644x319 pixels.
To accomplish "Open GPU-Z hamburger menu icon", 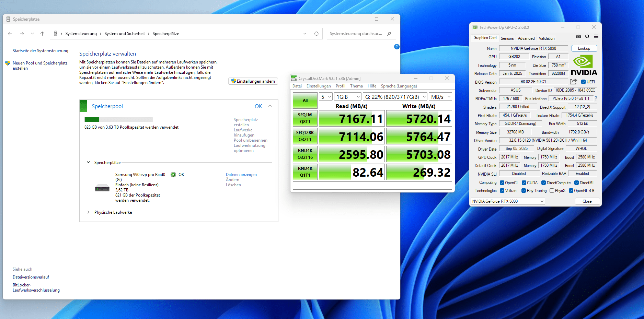I will tap(596, 36).
